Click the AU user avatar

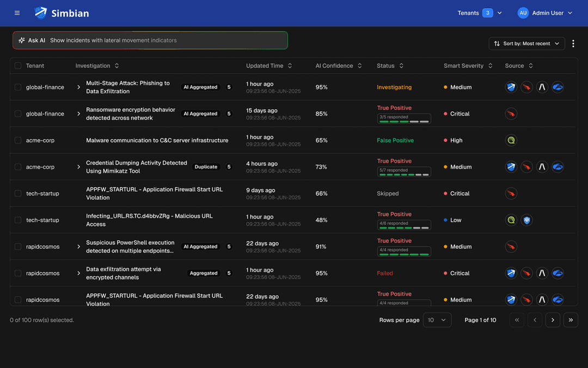point(523,13)
